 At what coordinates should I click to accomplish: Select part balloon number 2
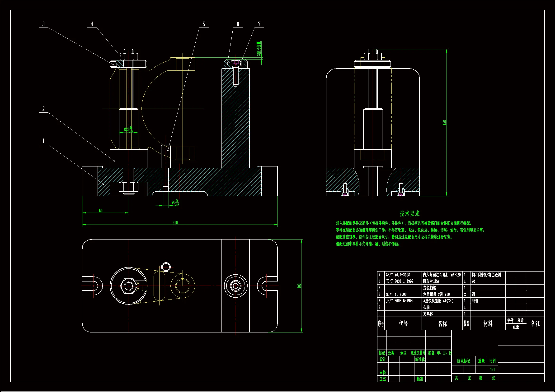point(43,109)
